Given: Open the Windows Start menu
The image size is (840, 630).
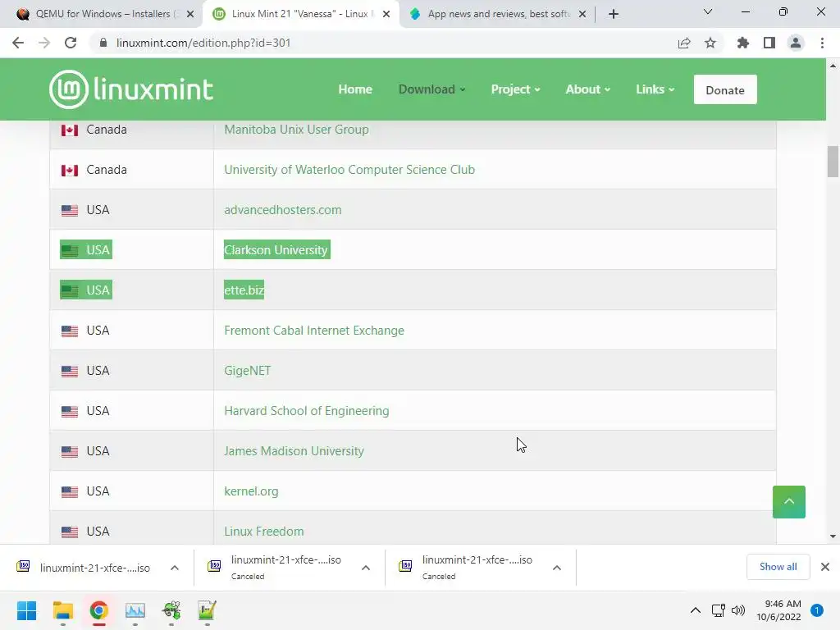Looking at the screenshot, I should (26, 610).
